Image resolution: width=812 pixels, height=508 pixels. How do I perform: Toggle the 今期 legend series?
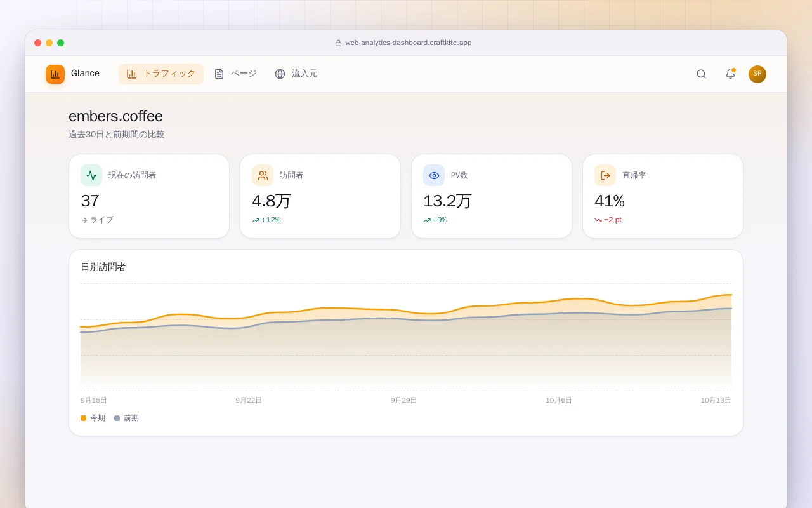point(93,418)
